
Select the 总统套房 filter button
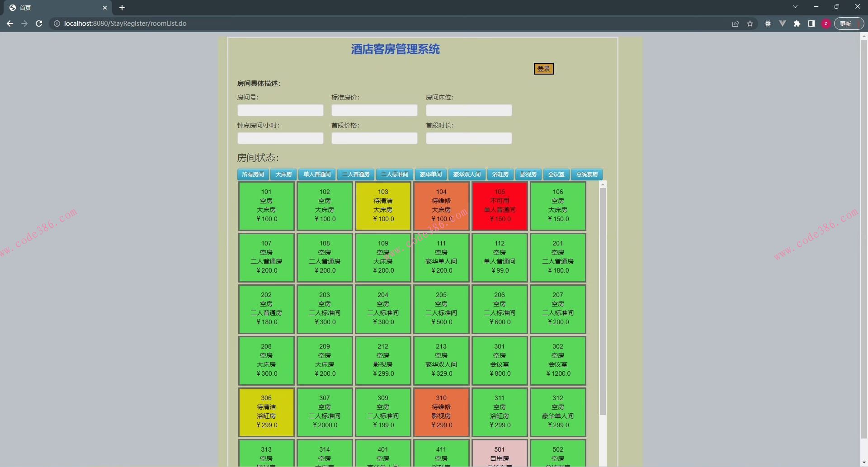point(587,174)
